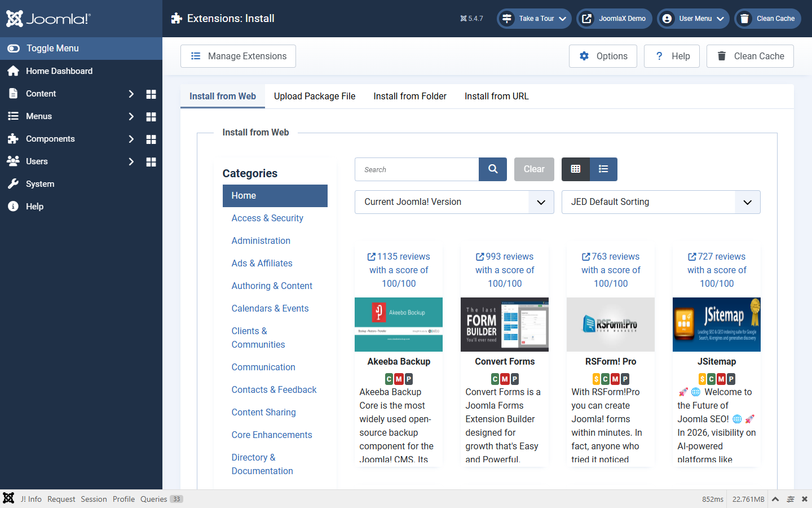Image resolution: width=812 pixels, height=508 pixels.
Task: Select the Install from Web tab
Action: (x=223, y=97)
